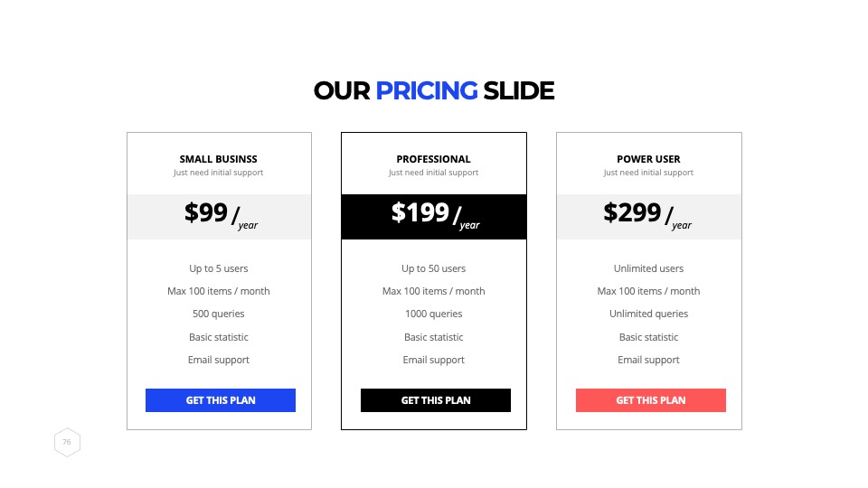Select the hexagon page number 76 icon
Screen dimensions: 868x488
[x=67, y=442]
